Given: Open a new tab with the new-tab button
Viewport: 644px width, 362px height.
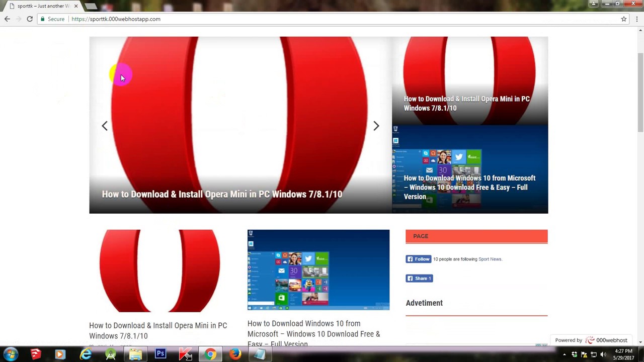Looking at the screenshot, I should [91, 6].
